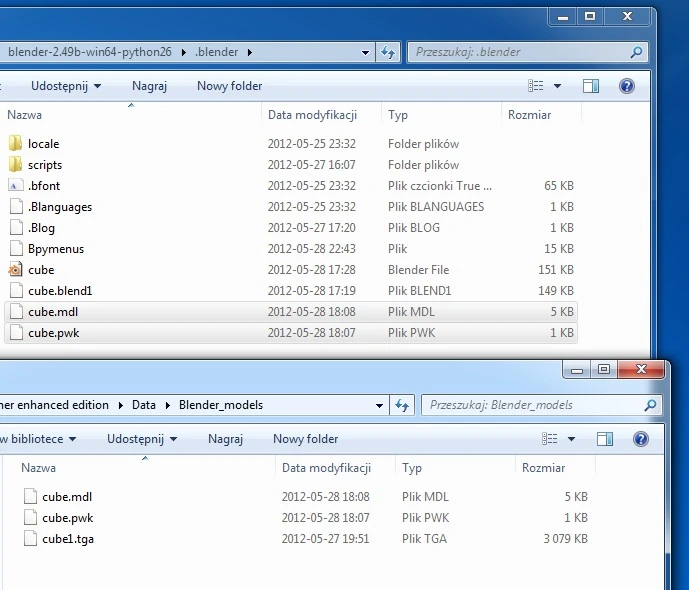This screenshot has width=689, height=590.
Task: Click the .Blog file icon
Action: [16, 228]
